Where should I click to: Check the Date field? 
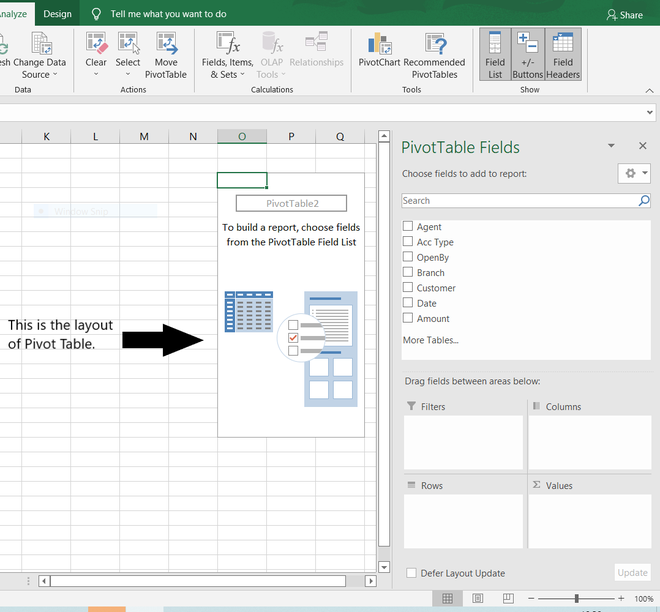tap(408, 302)
